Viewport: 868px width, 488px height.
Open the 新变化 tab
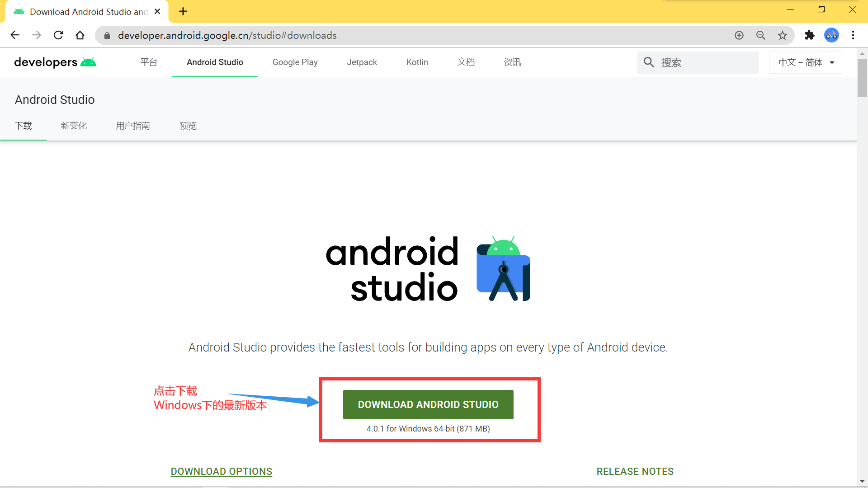74,126
